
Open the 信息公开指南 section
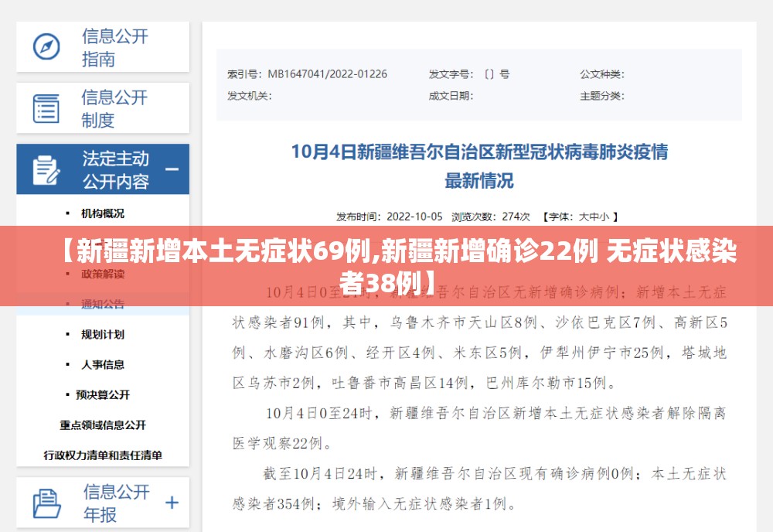tap(115, 47)
